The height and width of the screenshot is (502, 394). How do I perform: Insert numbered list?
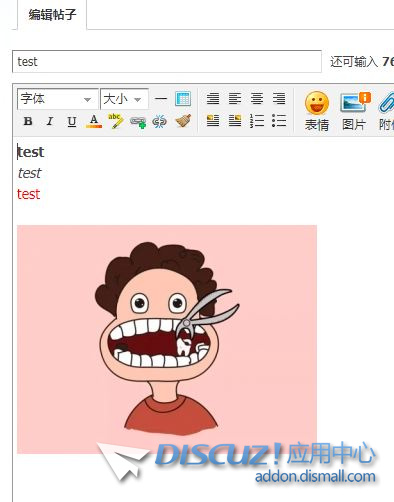[x=257, y=121]
